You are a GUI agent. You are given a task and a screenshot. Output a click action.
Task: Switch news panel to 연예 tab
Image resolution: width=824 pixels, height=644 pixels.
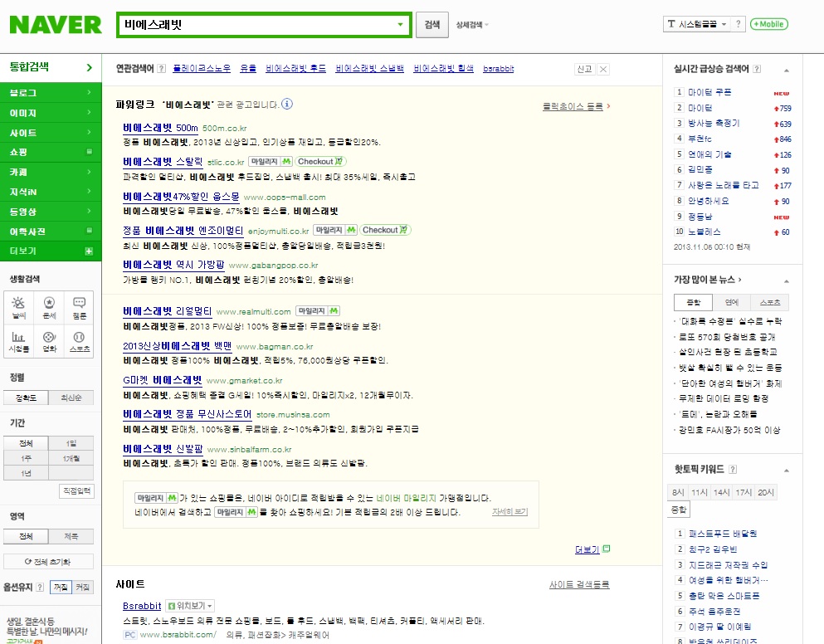[732, 302]
